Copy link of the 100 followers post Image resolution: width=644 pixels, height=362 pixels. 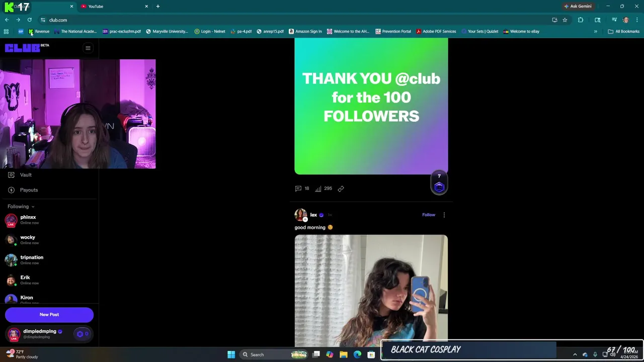coord(341,189)
